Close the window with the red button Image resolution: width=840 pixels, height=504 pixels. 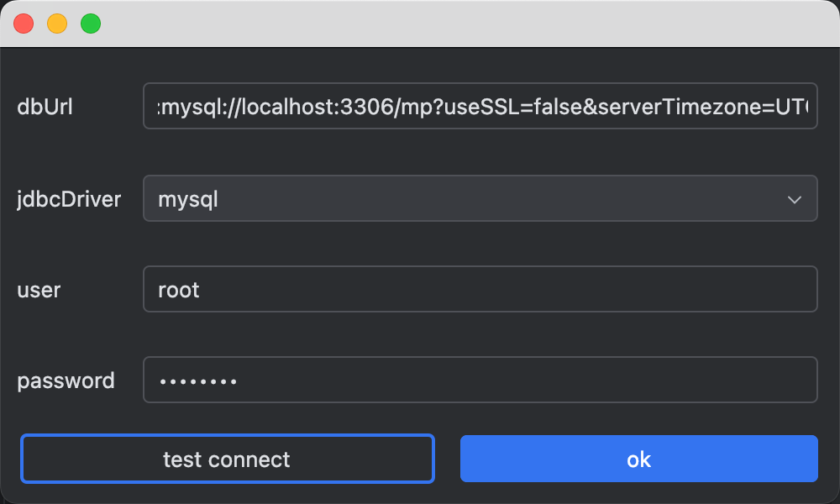tap(24, 24)
